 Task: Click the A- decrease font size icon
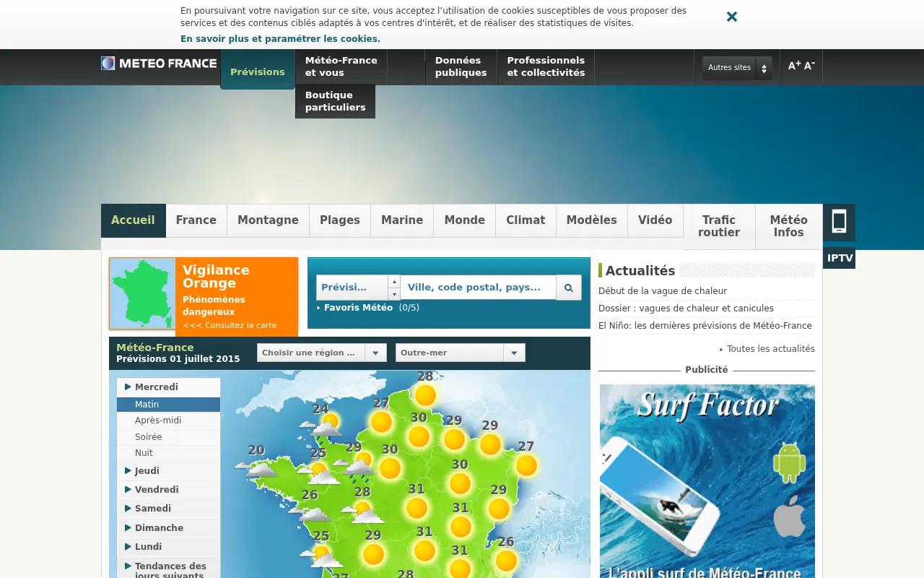809,66
